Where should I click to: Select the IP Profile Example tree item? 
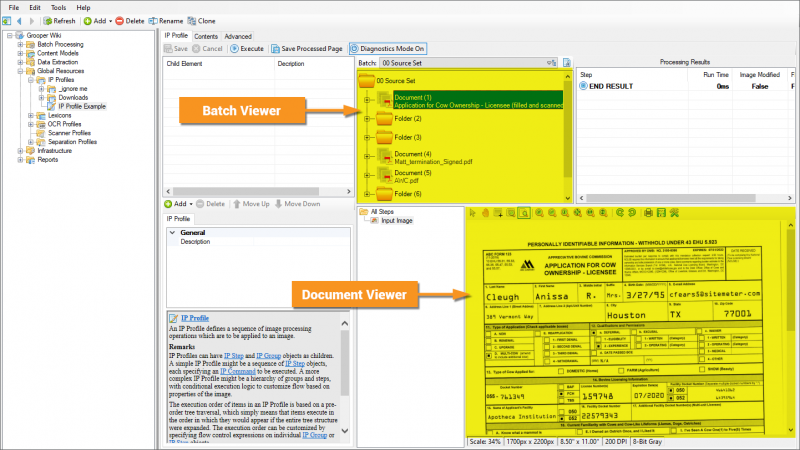point(82,106)
